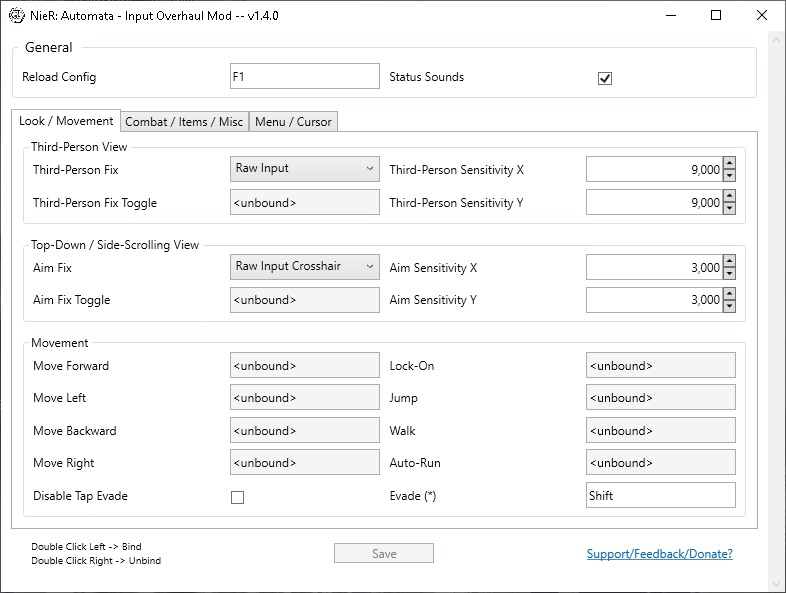Open the Aim Fix dropdown
The width and height of the screenshot is (786, 593).
304,267
